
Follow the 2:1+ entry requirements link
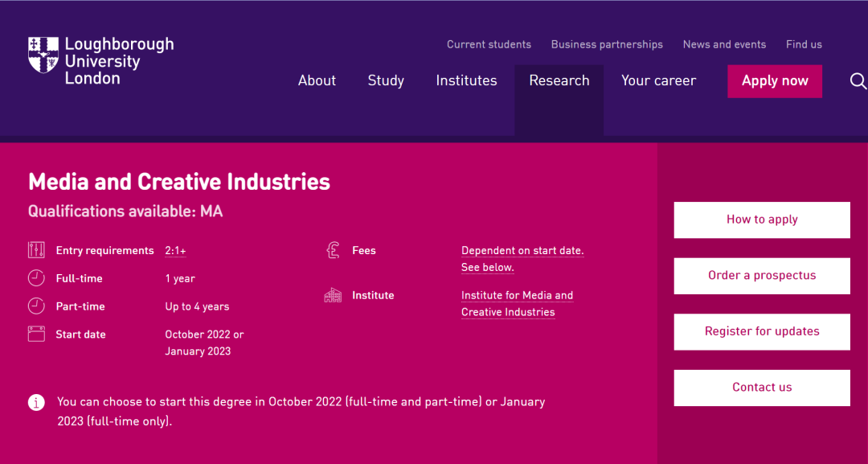pos(175,251)
